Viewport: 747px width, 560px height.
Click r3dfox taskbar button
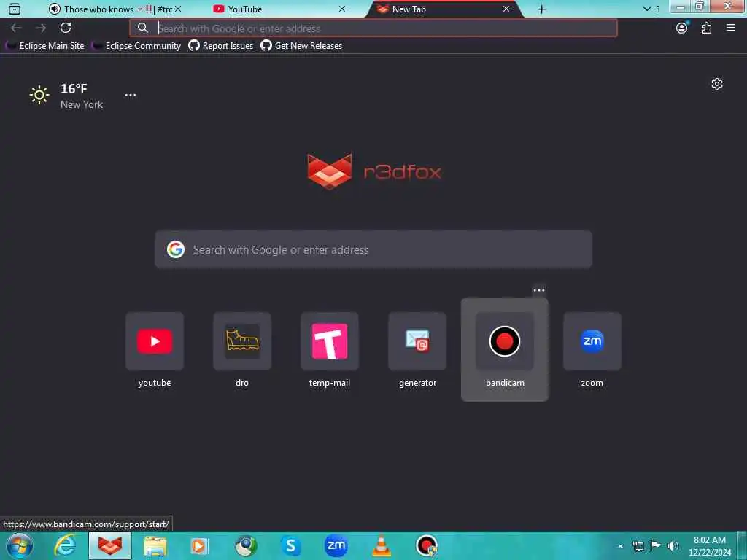coord(110,545)
